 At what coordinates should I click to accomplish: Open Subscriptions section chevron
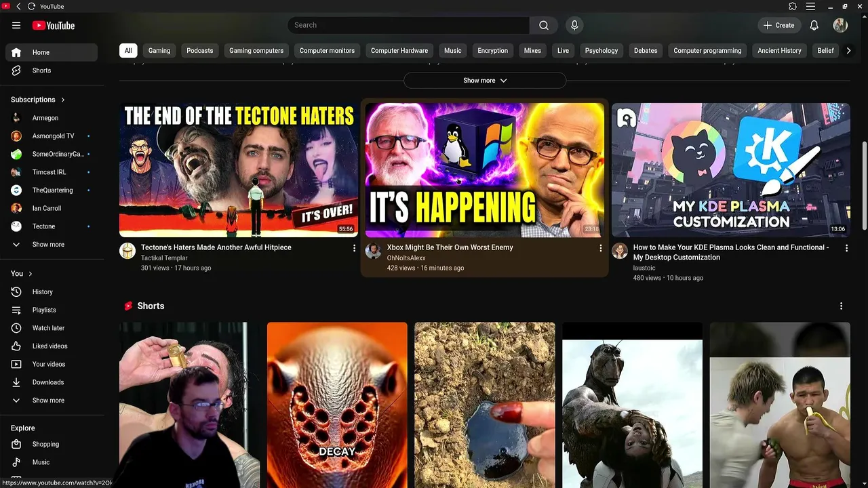[x=63, y=100]
